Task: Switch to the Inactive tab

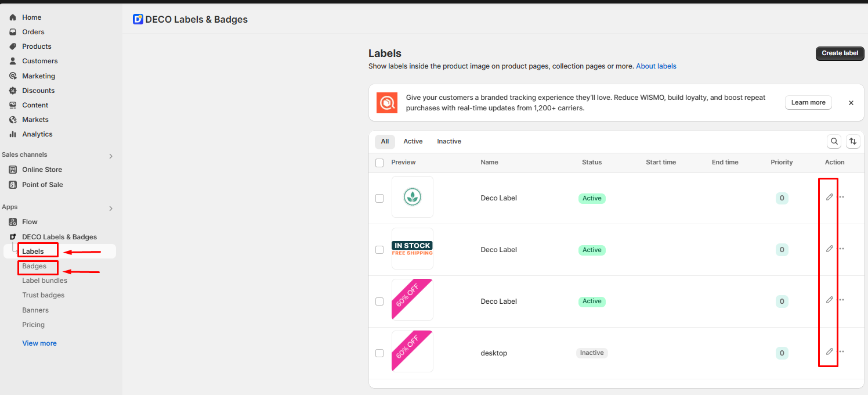Action: (449, 141)
